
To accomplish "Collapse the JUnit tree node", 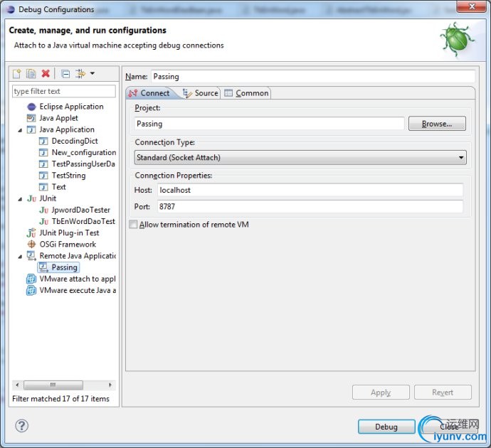I will (20, 198).
